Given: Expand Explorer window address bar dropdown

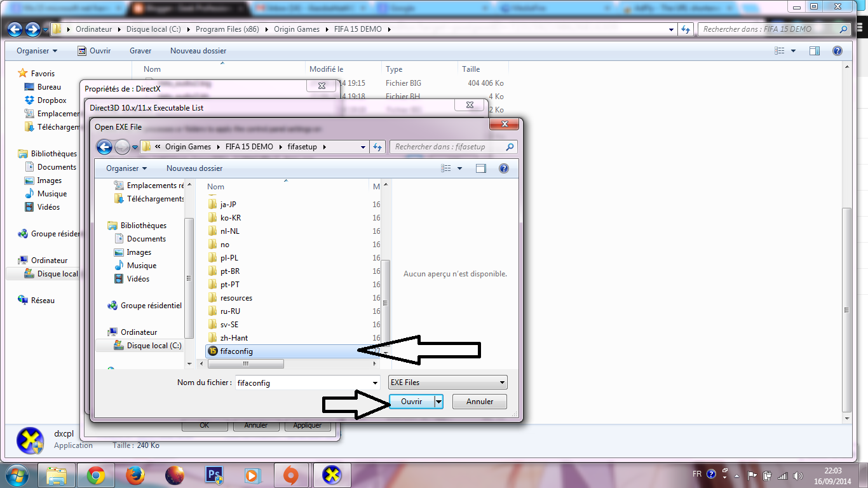Looking at the screenshot, I should tap(672, 29).
